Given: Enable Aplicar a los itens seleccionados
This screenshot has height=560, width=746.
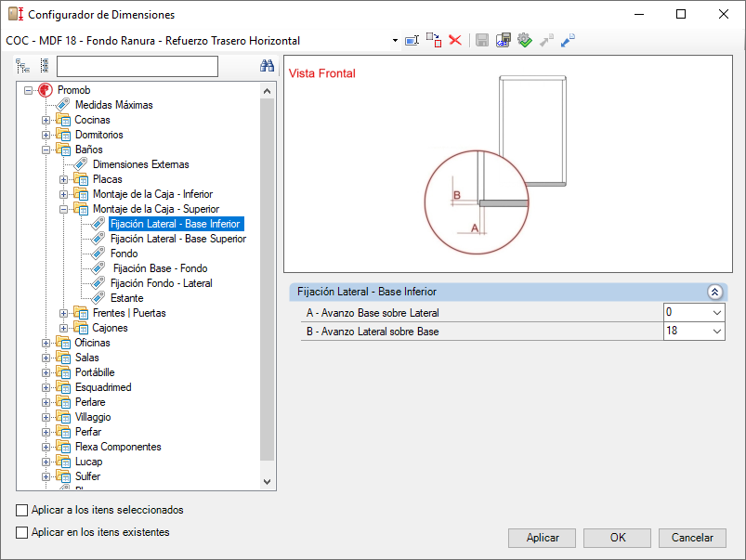Looking at the screenshot, I should pos(22,510).
